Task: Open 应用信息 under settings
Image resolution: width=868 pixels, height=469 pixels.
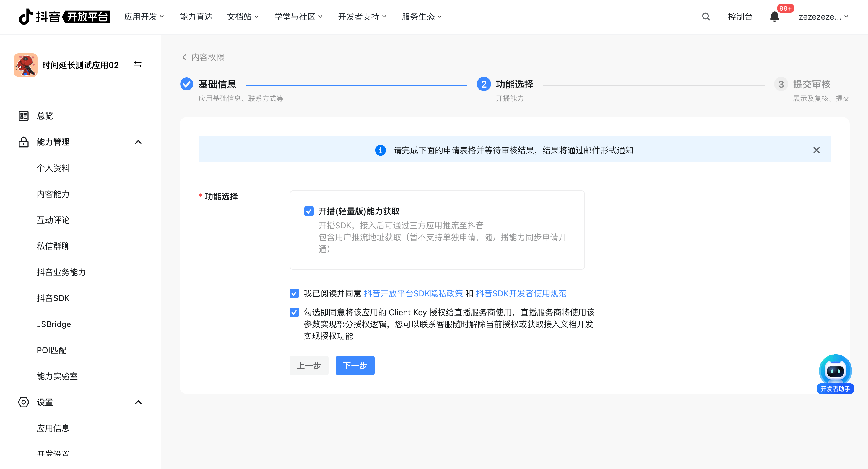Action: coord(53,428)
